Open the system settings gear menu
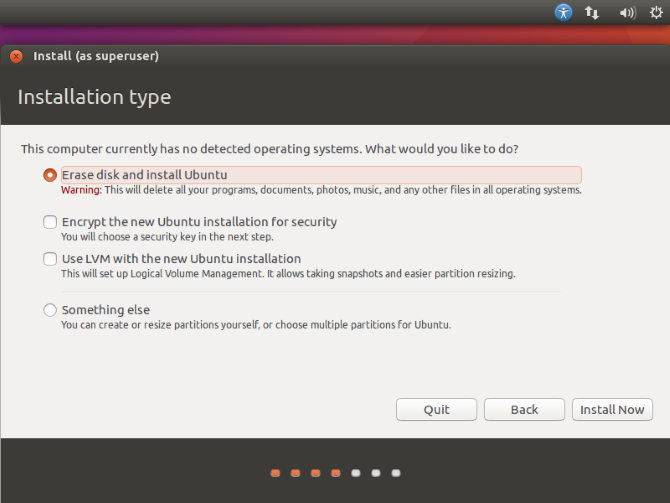 coord(655,13)
